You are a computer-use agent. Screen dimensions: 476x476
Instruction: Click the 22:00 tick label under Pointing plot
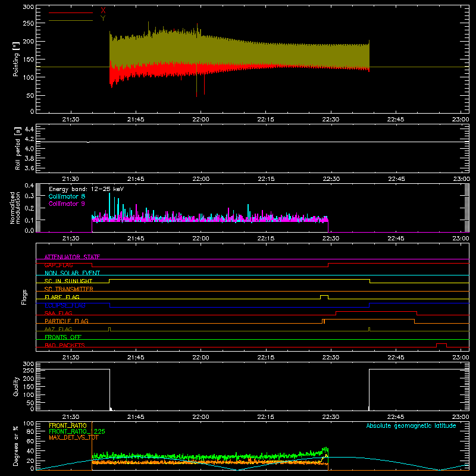201,120
